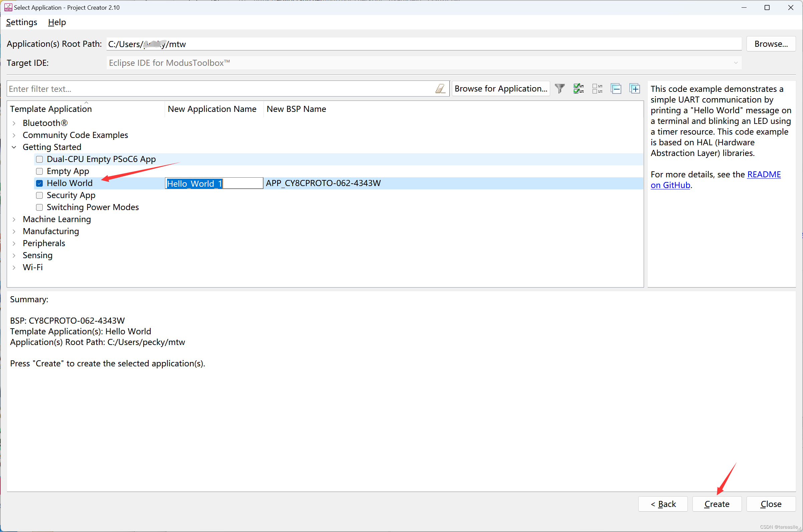Click the Project Creator window title icon
803x532 pixels.
(8, 7)
